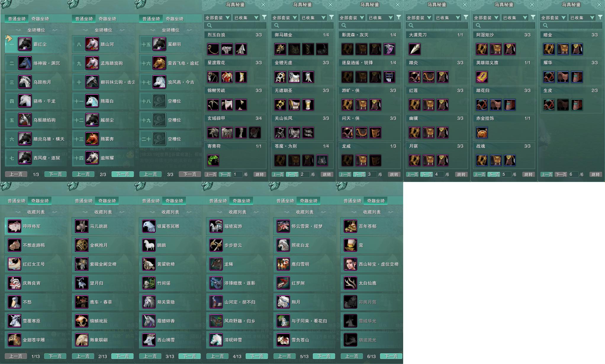Switch to 奇趣坐骑 tab in 踏山河 panel
This screenshot has height=364, width=605.
click(x=107, y=19)
